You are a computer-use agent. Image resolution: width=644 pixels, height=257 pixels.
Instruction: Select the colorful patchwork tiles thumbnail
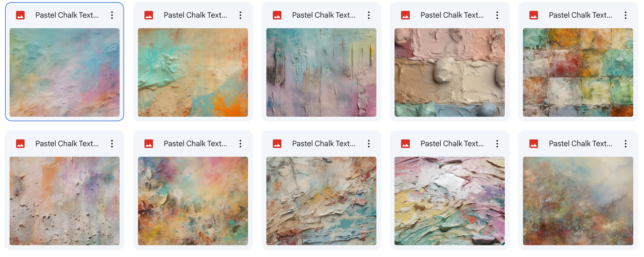point(578,72)
